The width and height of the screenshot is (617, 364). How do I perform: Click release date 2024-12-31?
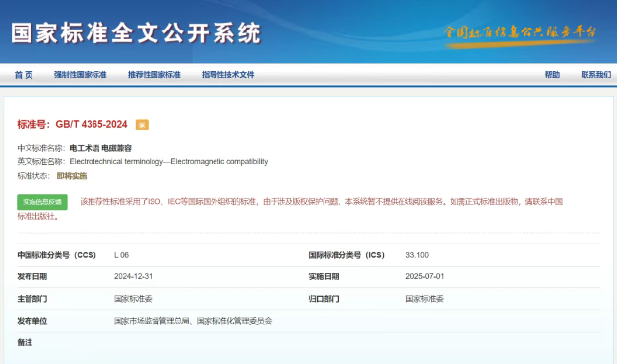(x=134, y=277)
